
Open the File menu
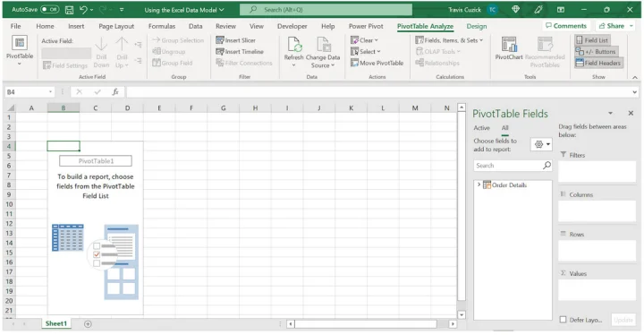(x=15, y=26)
